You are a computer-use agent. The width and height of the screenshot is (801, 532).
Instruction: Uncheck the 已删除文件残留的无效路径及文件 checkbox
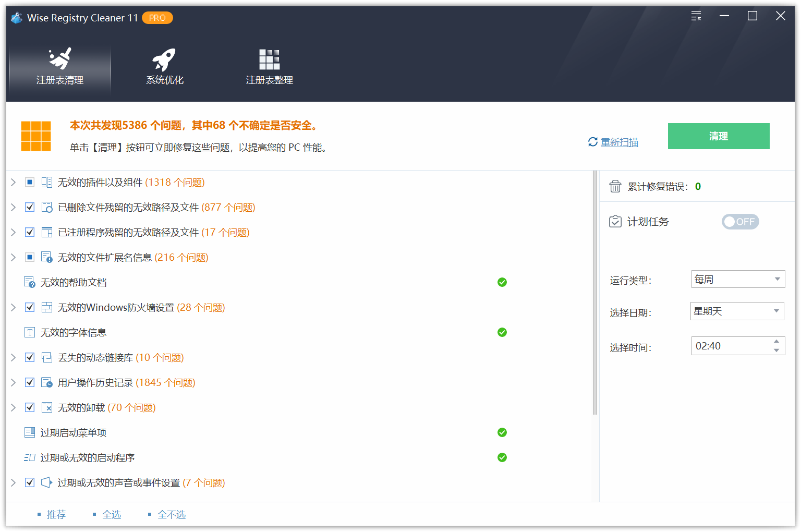(30, 207)
